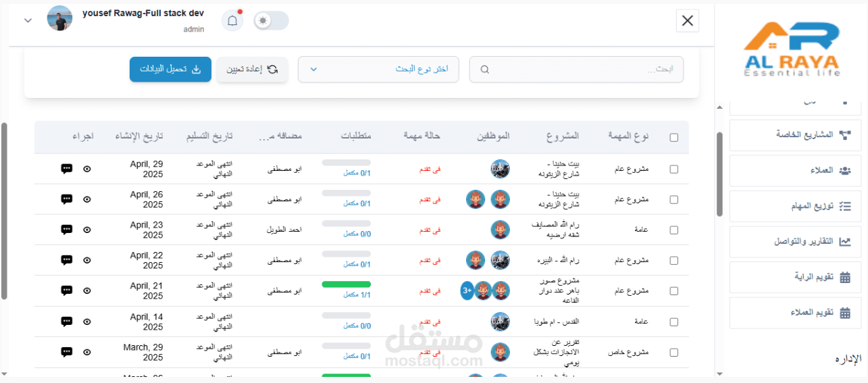This screenshot has width=868, height=383.
Task: Click the تحميل البيانات button
Action: pos(170,70)
